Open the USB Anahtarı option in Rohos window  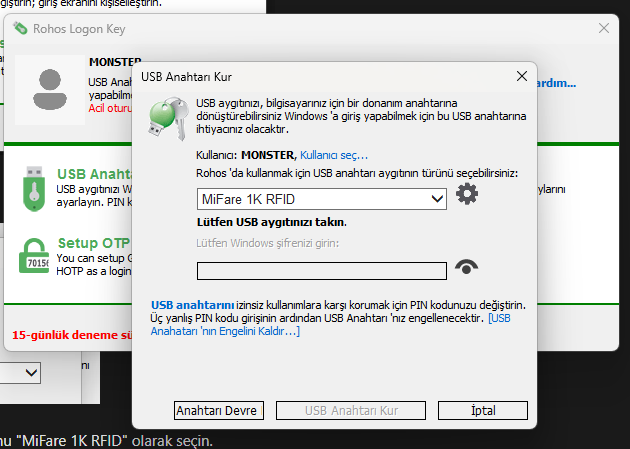(x=94, y=174)
